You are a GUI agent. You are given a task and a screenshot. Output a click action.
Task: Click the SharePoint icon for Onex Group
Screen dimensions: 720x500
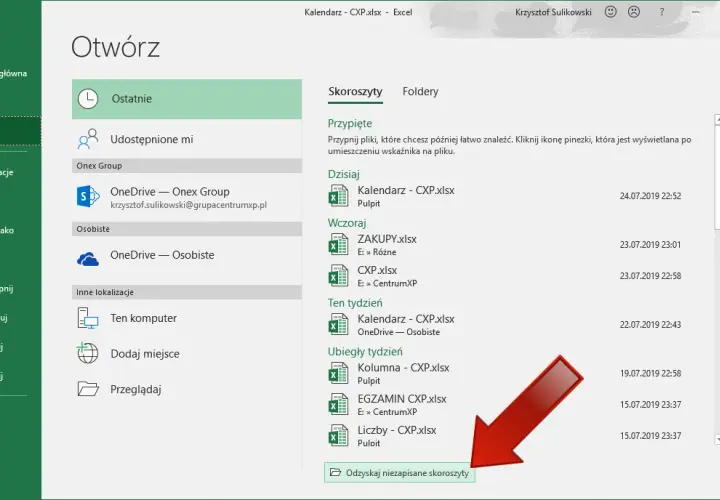(x=88, y=197)
